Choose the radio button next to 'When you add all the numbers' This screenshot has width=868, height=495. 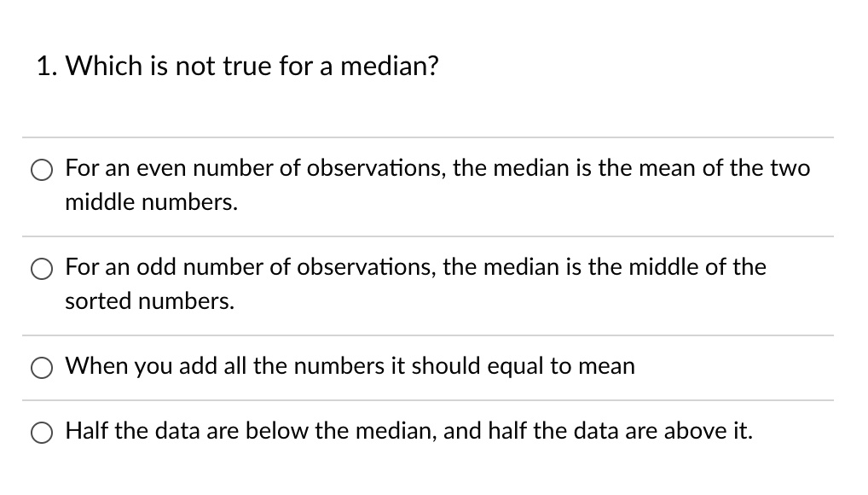[x=41, y=367]
